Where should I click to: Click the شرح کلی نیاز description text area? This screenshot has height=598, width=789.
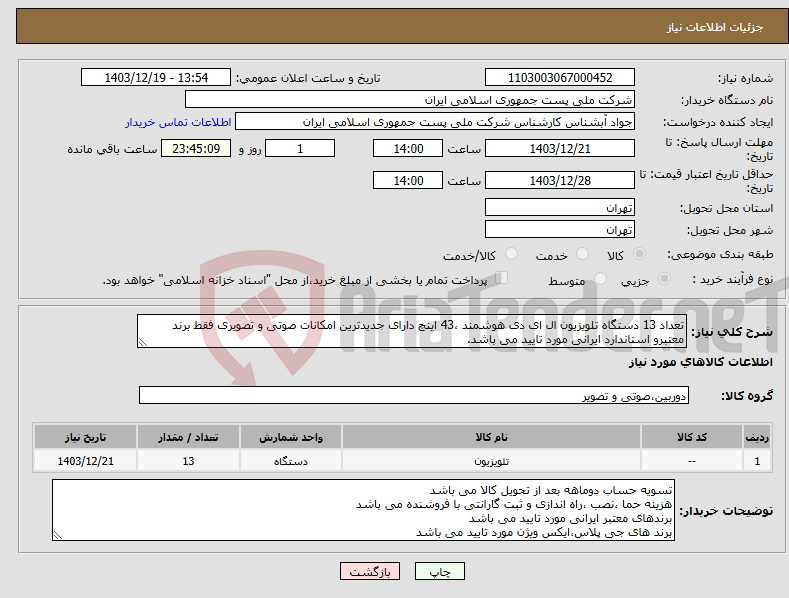coord(412,331)
